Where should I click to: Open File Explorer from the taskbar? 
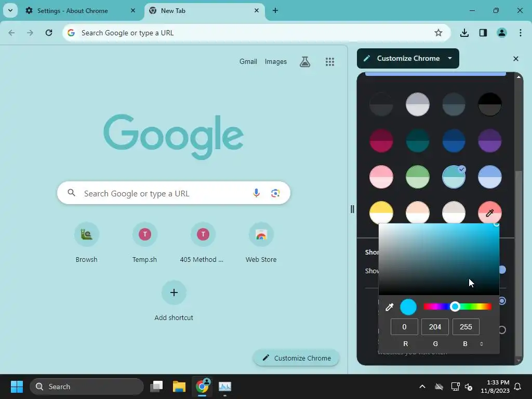[x=179, y=387]
